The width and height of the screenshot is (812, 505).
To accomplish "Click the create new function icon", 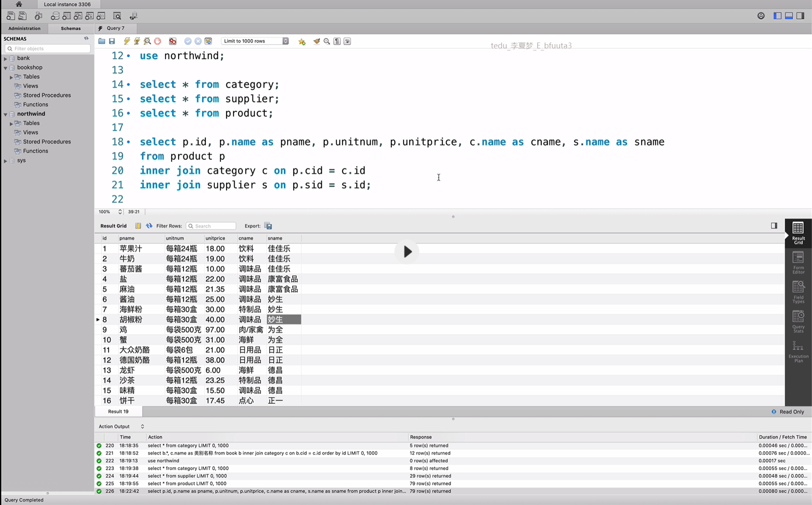I will 101,16.
